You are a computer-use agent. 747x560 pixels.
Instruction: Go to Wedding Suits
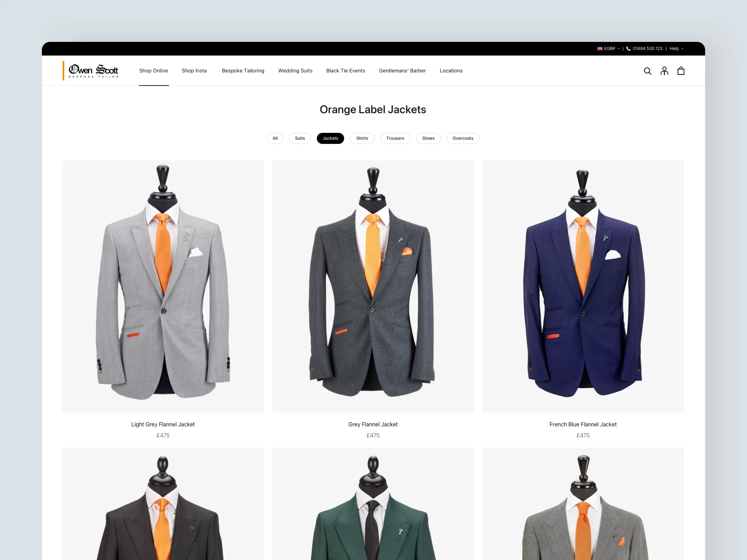(295, 71)
